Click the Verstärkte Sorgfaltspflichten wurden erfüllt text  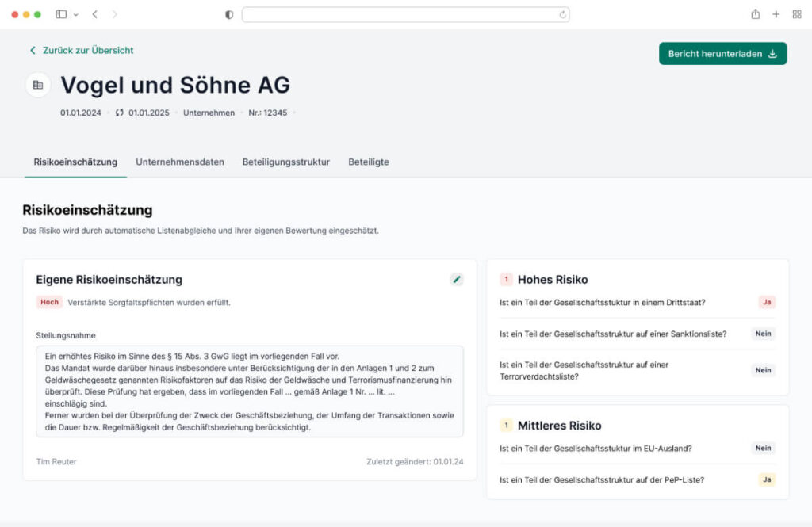(149, 302)
